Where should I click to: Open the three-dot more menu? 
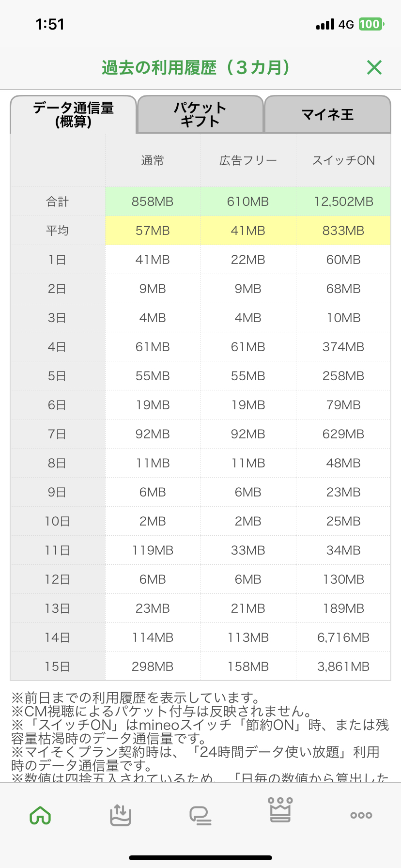click(x=361, y=815)
